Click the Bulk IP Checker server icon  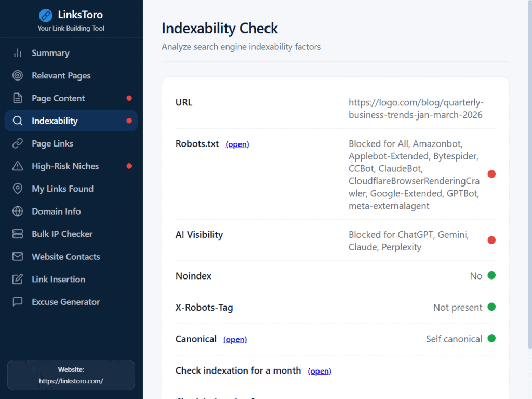pos(18,234)
